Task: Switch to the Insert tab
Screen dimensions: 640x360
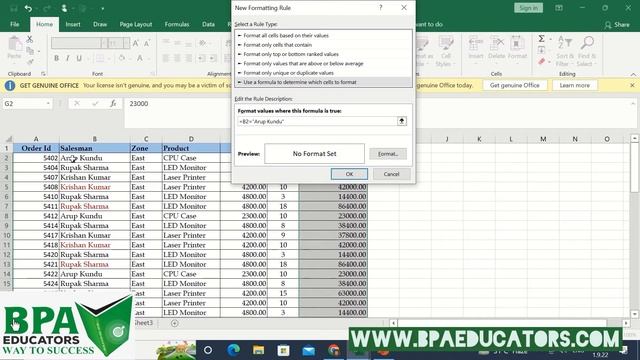Action: (73, 24)
